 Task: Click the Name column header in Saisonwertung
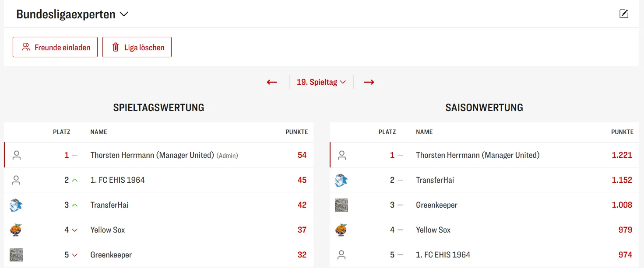[x=424, y=132]
